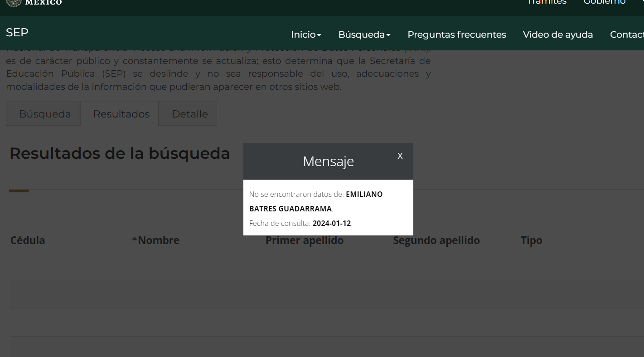Screen dimensions: 644x357
Task: Select the Resultados tab
Action: tap(121, 114)
